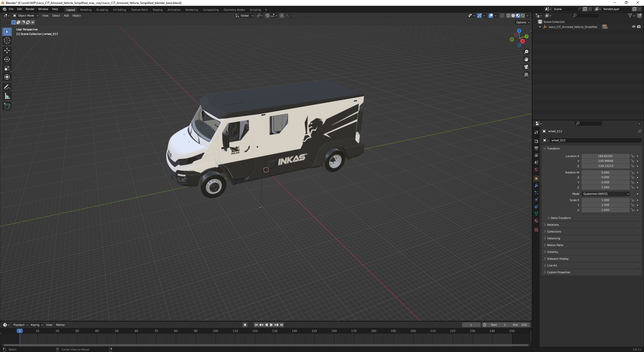Image resolution: width=644 pixels, height=352 pixels.
Task: Open timeline Playback popover
Action: 20,325
